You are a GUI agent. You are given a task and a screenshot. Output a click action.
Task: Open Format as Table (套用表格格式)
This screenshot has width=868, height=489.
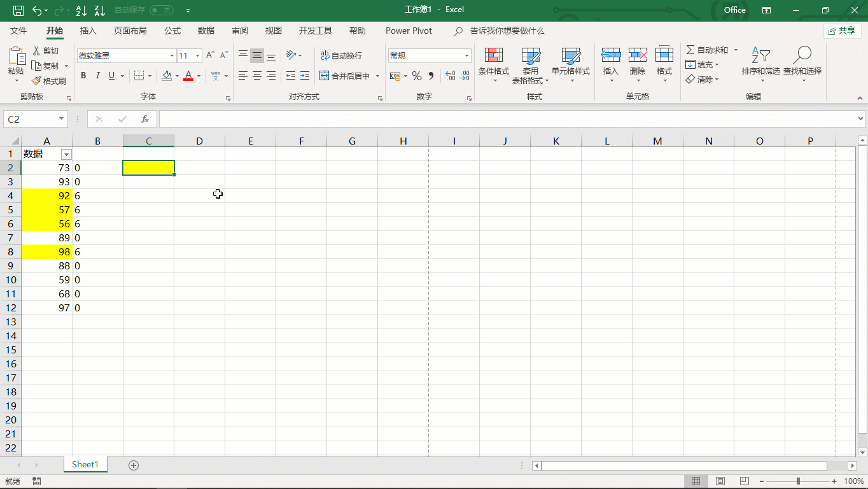tap(530, 65)
